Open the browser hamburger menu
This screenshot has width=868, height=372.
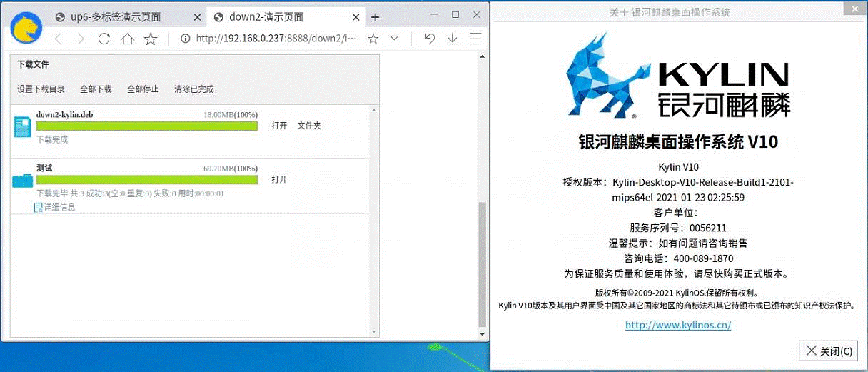[475, 39]
